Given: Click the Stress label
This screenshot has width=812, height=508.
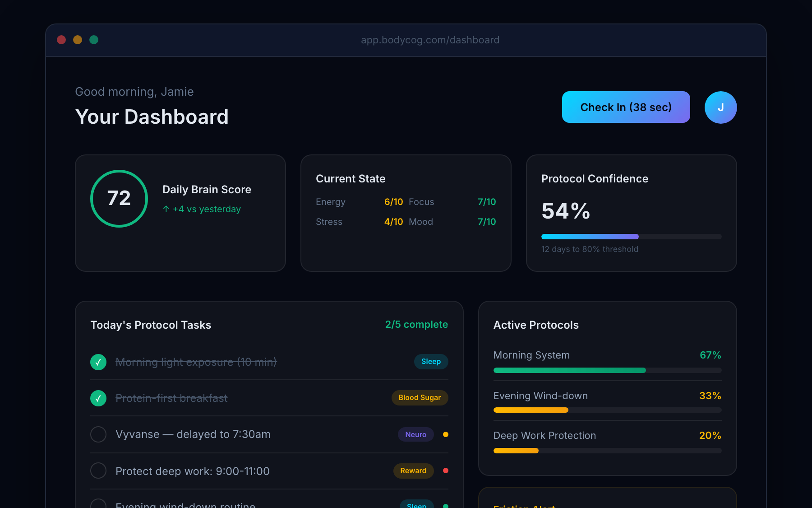Looking at the screenshot, I should point(329,222).
